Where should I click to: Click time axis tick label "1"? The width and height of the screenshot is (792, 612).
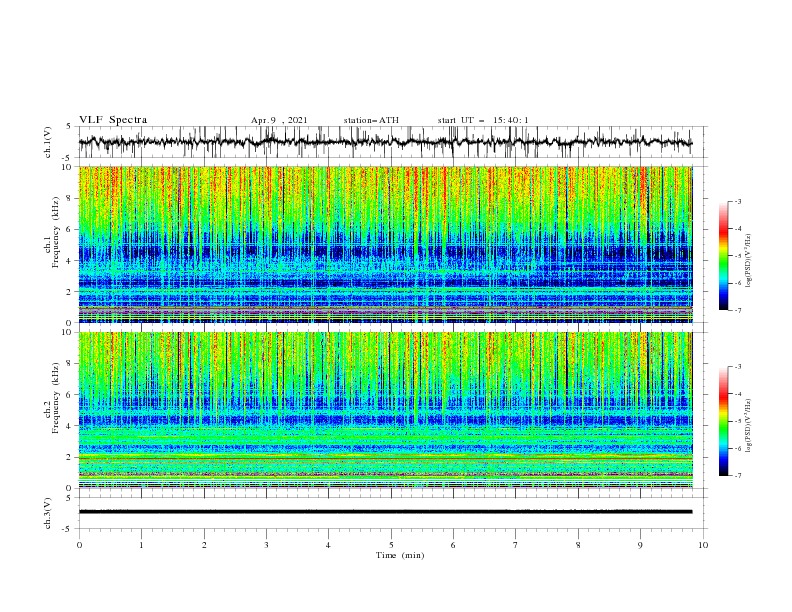tap(141, 545)
